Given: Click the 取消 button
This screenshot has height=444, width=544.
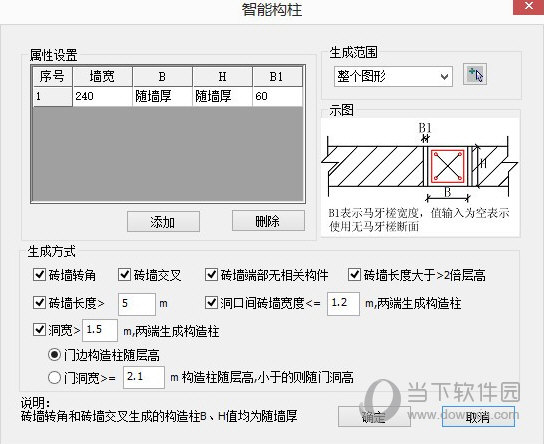Looking at the screenshot, I should [478, 417].
